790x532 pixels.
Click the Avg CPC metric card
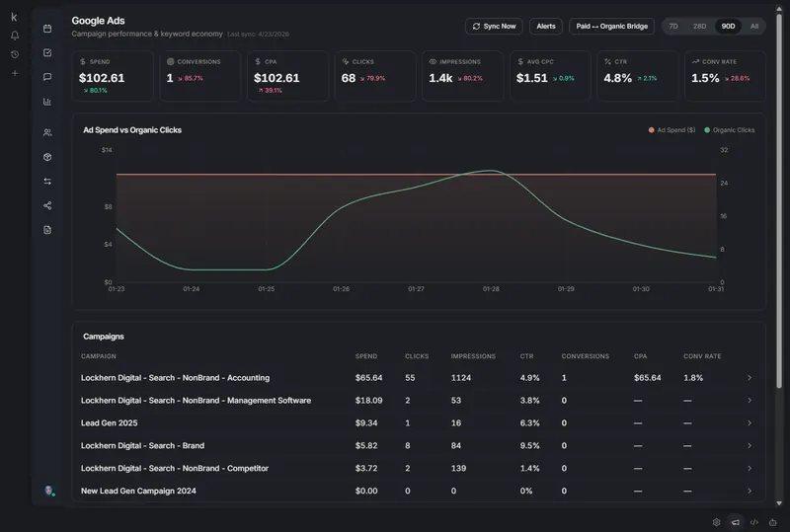click(x=550, y=76)
